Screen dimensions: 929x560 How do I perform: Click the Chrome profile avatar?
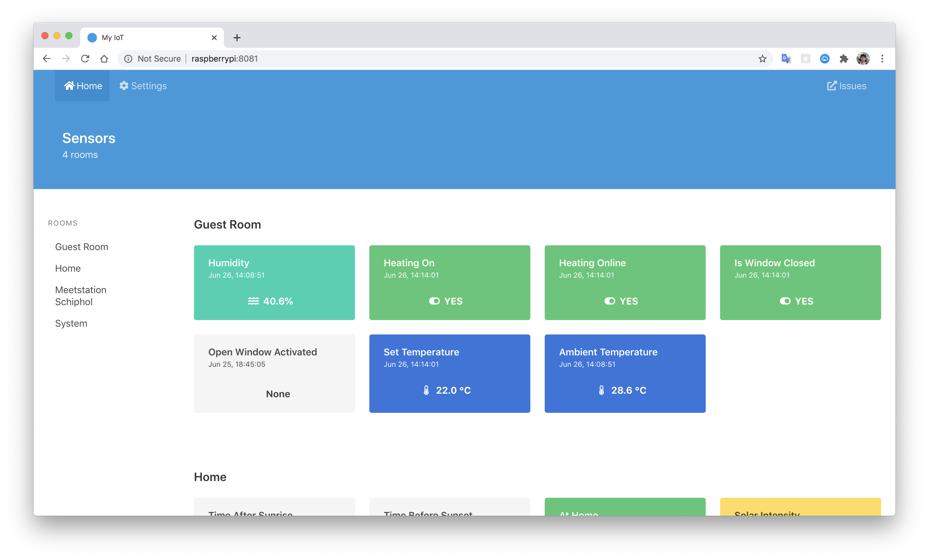click(x=863, y=59)
